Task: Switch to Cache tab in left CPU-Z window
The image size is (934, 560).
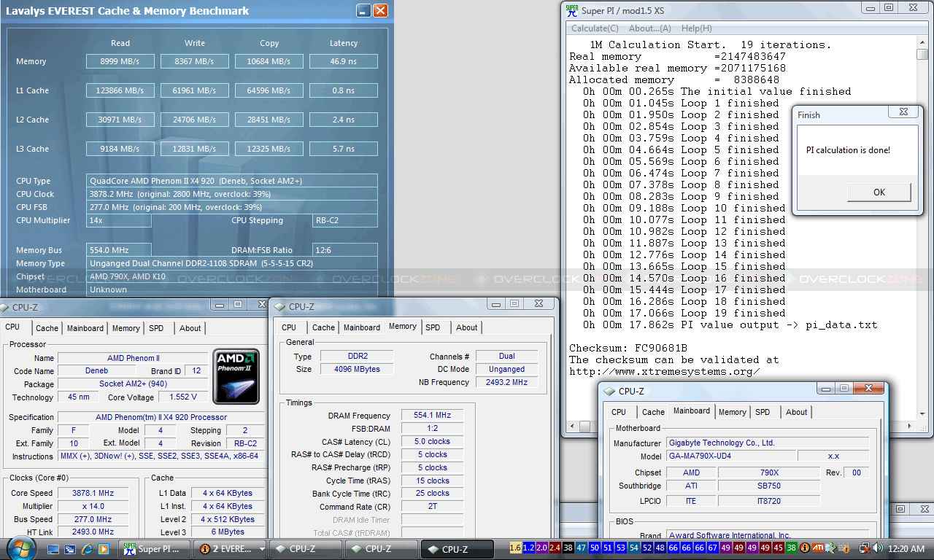Action: click(x=47, y=328)
